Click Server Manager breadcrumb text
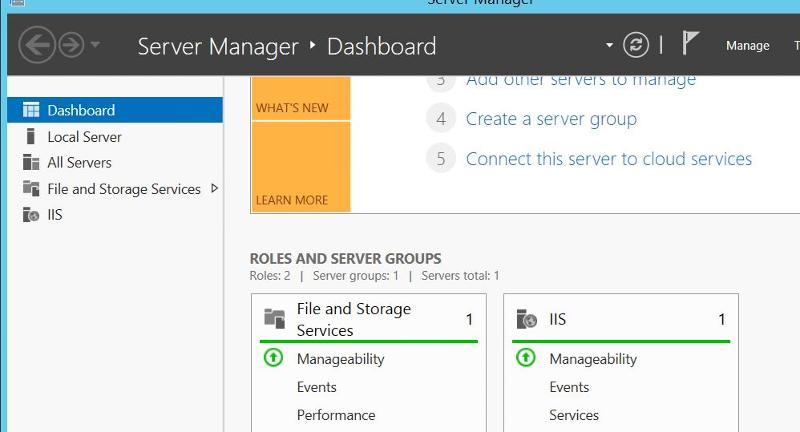This screenshot has height=432, width=800. click(x=218, y=46)
